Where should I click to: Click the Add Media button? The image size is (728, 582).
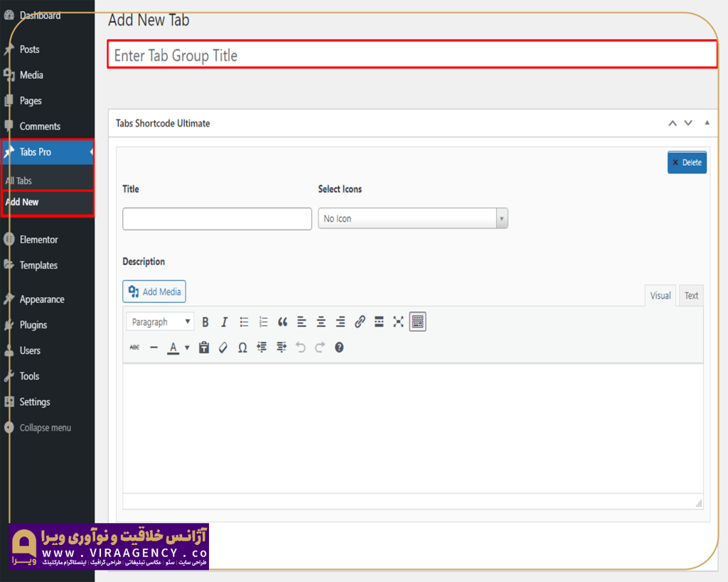tap(154, 291)
